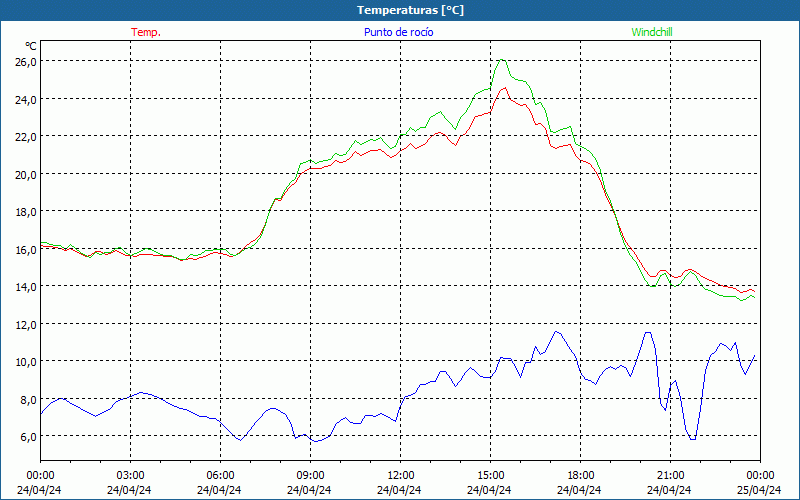Viewport: 800px width, 500px height.
Task: Select the blue 'Punto de rocío' legend label
Action: (x=398, y=32)
